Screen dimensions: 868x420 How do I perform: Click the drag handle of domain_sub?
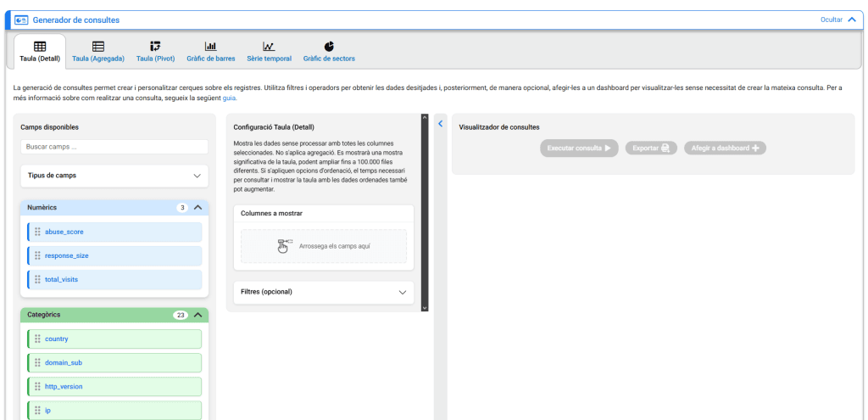[x=37, y=362]
